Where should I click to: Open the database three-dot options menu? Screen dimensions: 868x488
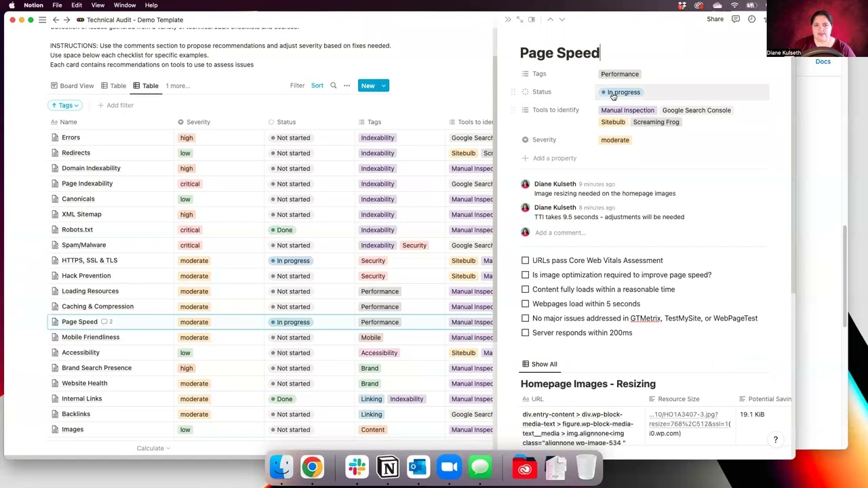tap(347, 86)
